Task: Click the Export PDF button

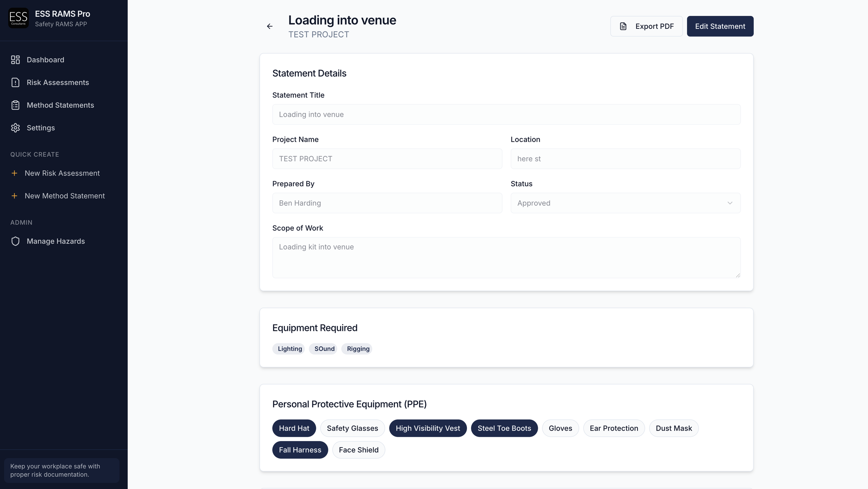Action: coord(646,26)
